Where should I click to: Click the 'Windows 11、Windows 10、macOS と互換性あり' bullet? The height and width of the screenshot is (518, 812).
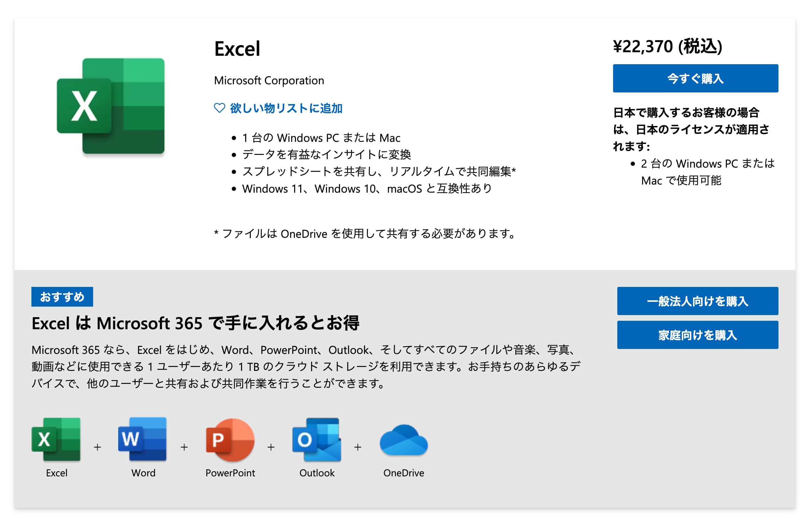[x=367, y=188]
